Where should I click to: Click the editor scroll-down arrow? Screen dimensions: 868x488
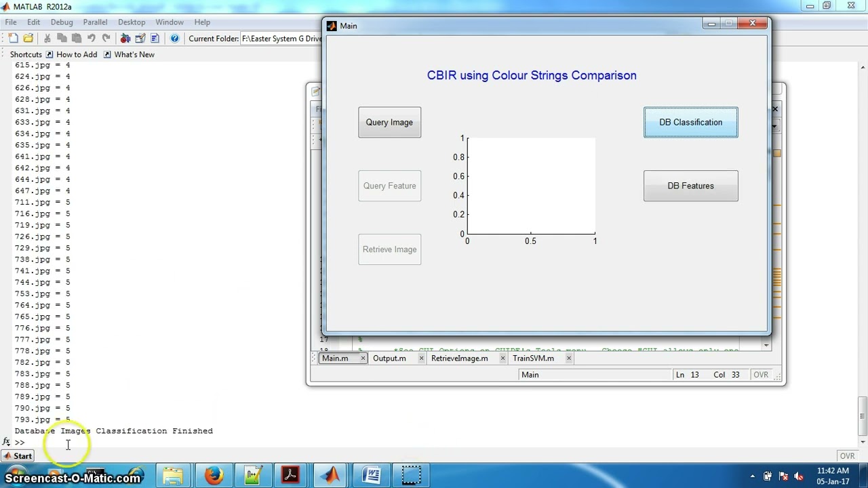[x=766, y=346]
